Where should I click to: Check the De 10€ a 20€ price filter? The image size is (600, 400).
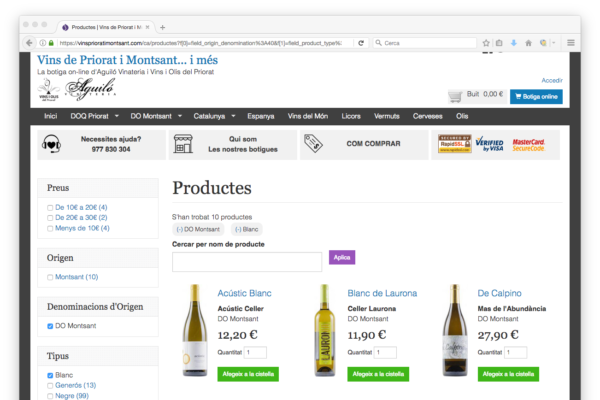(x=51, y=207)
